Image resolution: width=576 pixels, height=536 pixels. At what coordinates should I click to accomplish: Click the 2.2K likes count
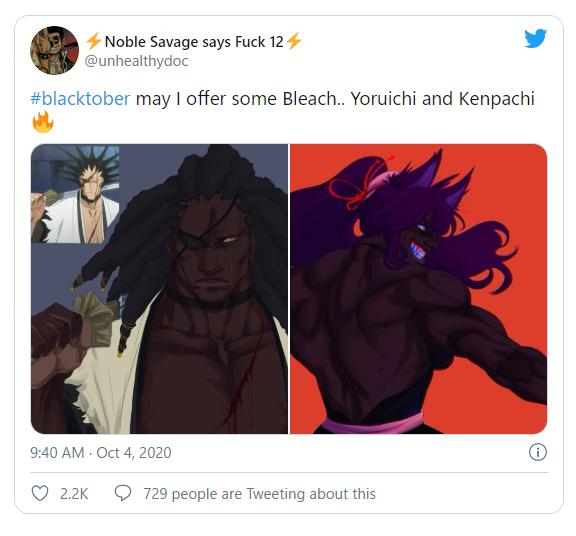point(74,494)
